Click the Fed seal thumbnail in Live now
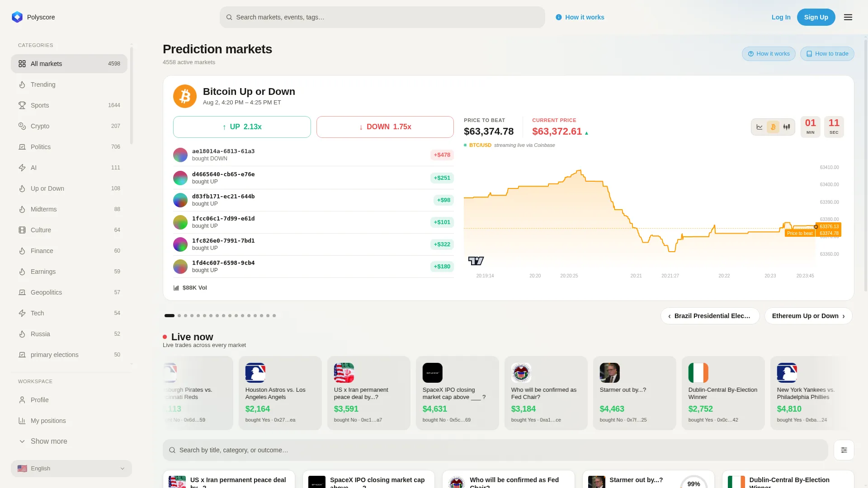 [521, 373]
